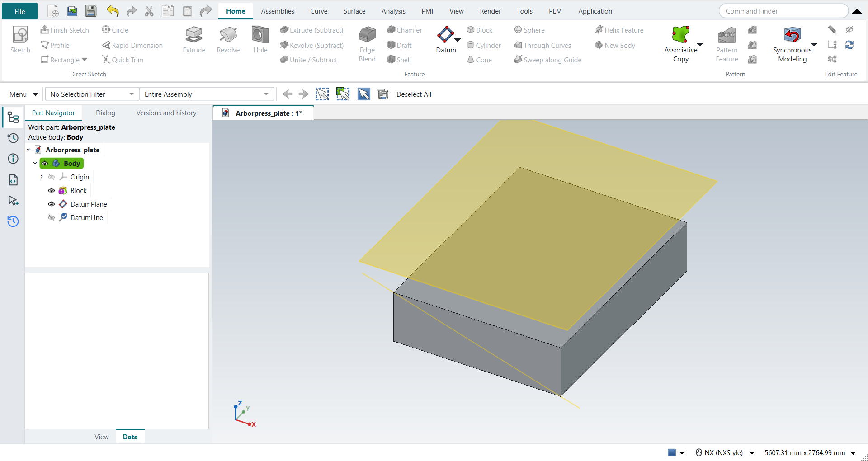Toggle visibility eye of Body
Image resolution: width=868 pixels, height=461 pixels.
click(x=45, y=164)
